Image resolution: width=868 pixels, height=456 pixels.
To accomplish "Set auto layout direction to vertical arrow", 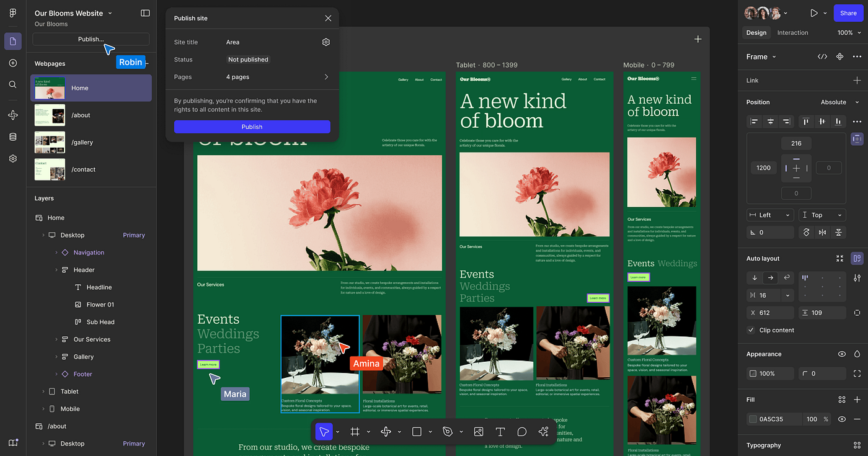I will (754, 277).
